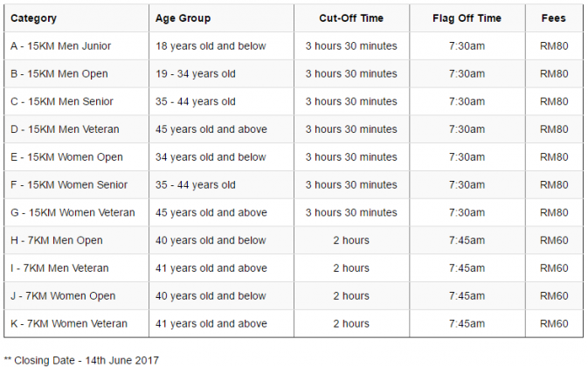Select the 19 - 34 years old cell
This screenshot has height=367, width=588.
pos(196,73)
